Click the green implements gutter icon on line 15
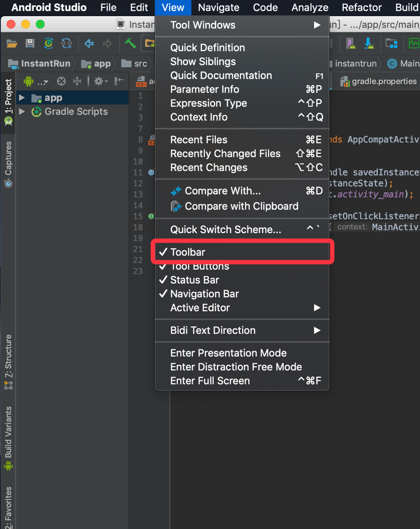This screenshot has width=420, height=529. [x=151, y=216]
